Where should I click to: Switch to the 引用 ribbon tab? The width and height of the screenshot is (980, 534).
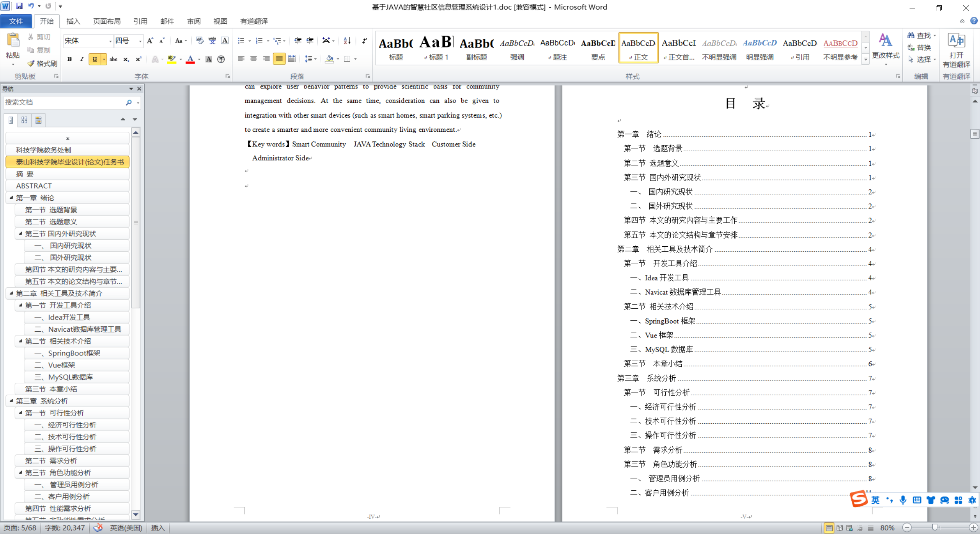pyautogui.click(x=140, y=21)
